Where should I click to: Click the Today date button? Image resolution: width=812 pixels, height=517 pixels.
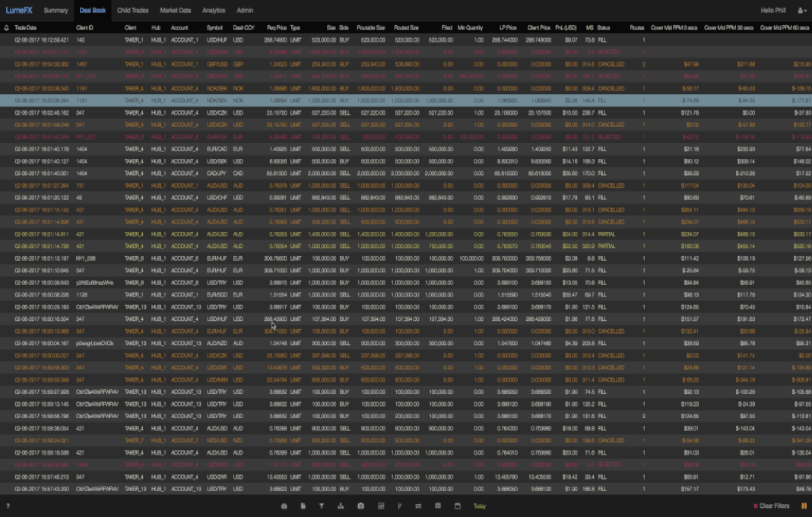[480, 506]
